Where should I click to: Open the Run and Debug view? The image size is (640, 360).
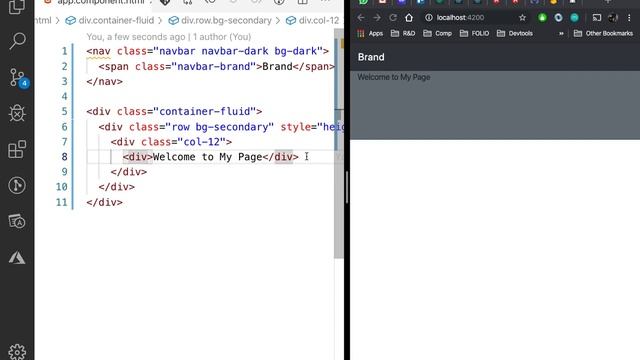(17, 113)
